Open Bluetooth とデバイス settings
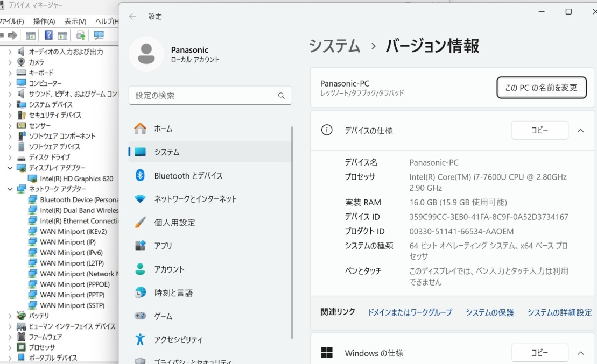 [210, 176]
